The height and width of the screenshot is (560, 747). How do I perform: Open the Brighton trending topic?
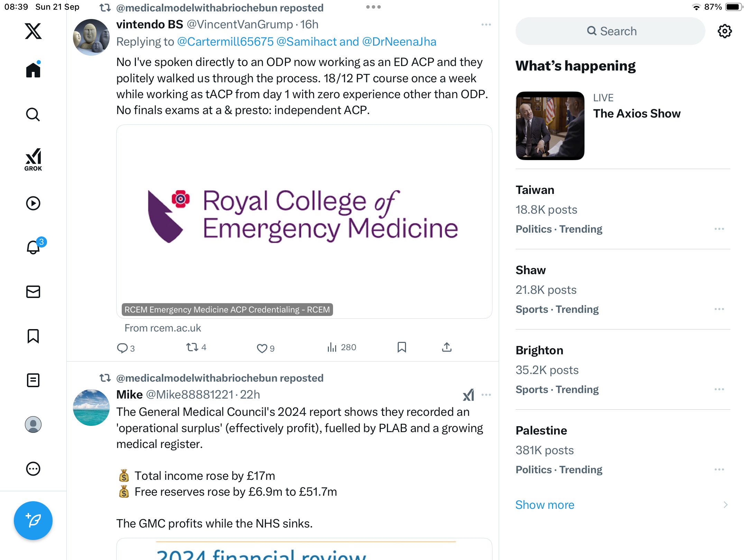click(x=539, y=351)
